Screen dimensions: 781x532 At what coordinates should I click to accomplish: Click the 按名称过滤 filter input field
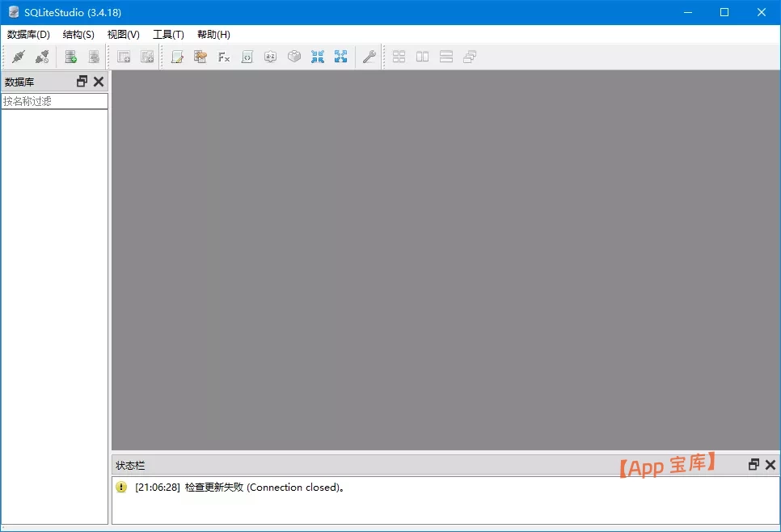[x=54, y=102]
